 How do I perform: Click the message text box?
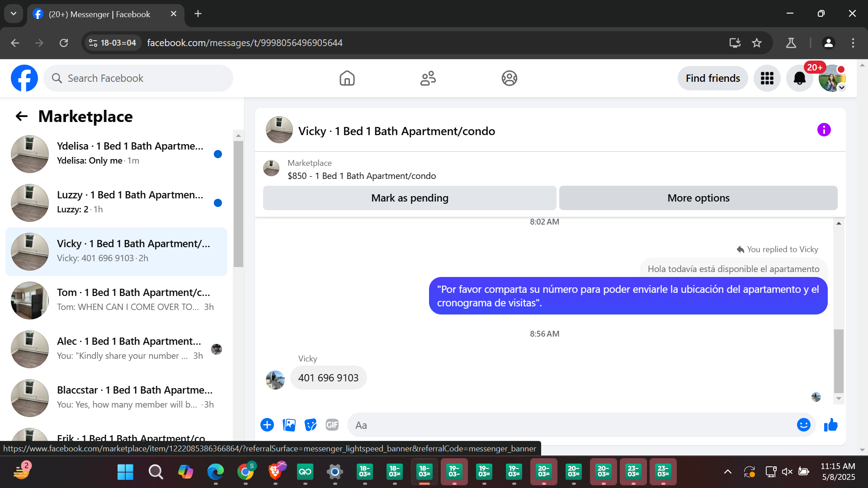572,425
